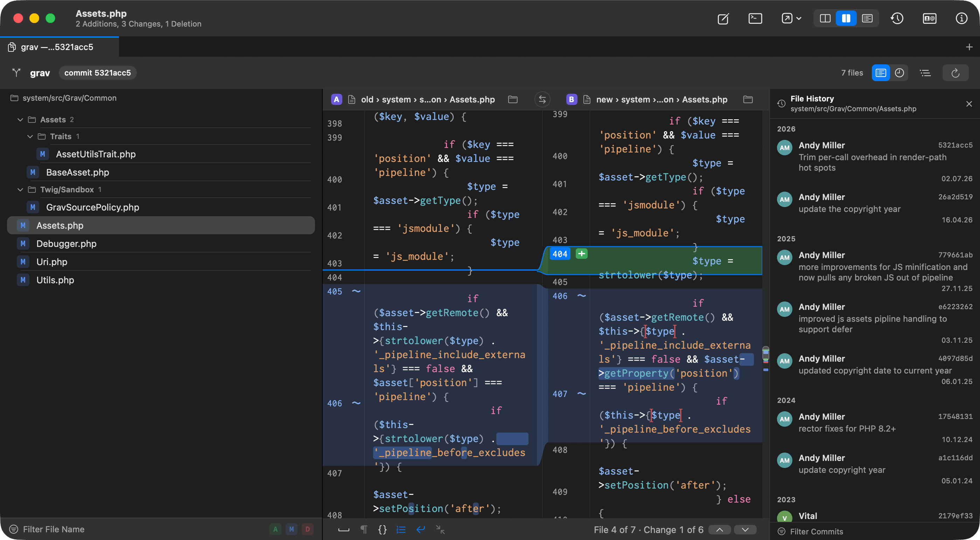Screen dimensions: 980x540
Task: Click folder icon beside old Assets.php path
Action: [513, 99]
